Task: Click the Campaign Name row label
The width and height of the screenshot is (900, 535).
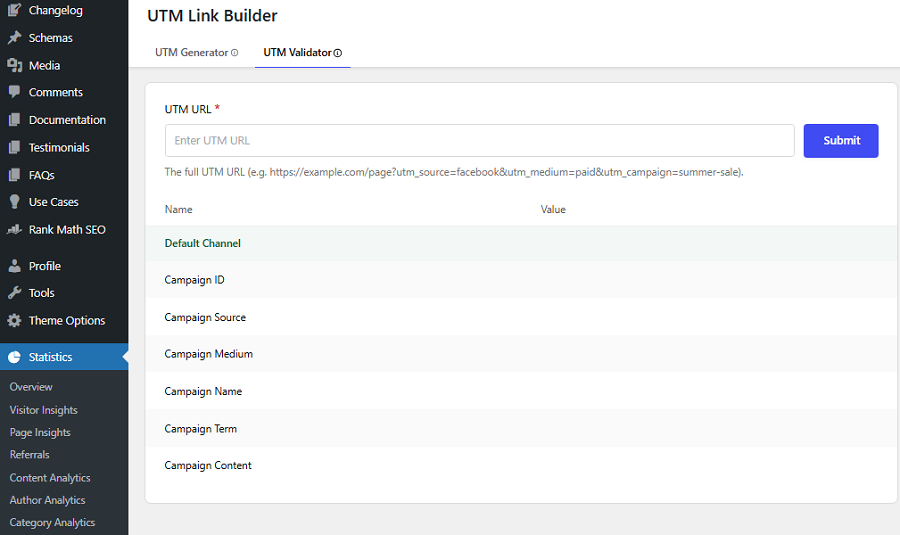Action: click(x=203, y=391)
